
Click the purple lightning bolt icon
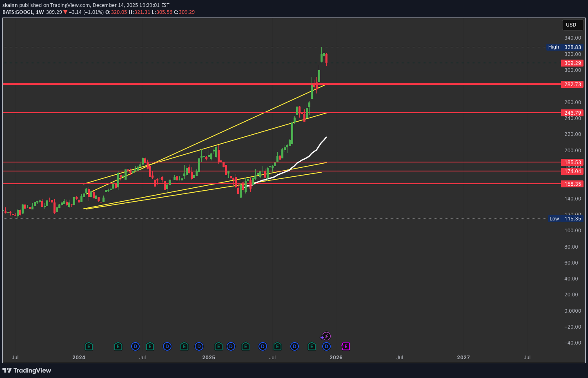[326, 336]
